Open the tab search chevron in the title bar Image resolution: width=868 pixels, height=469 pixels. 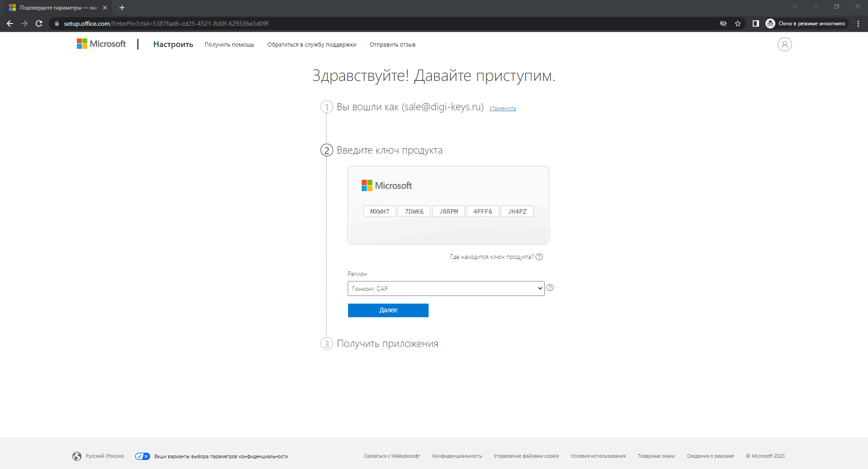(795, 6)
